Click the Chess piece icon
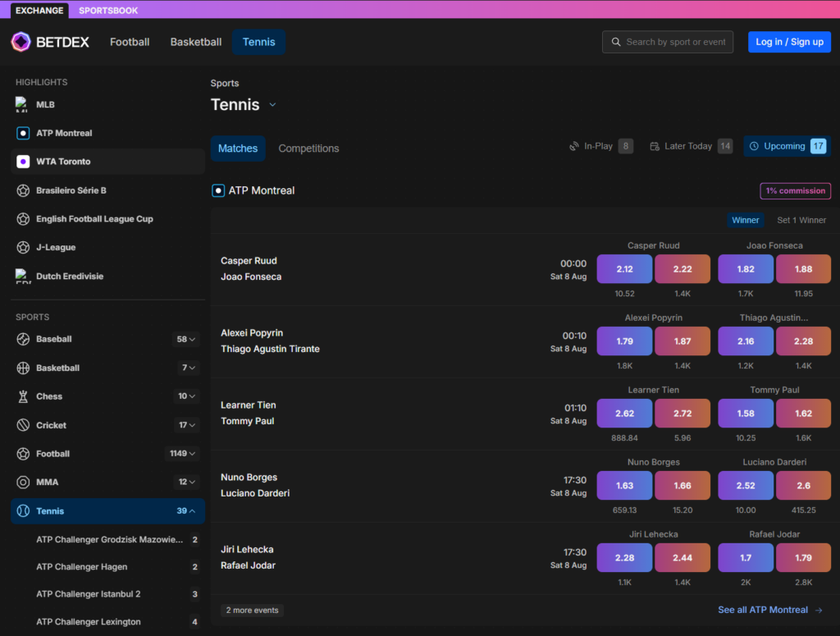 [x=23, y=396]
